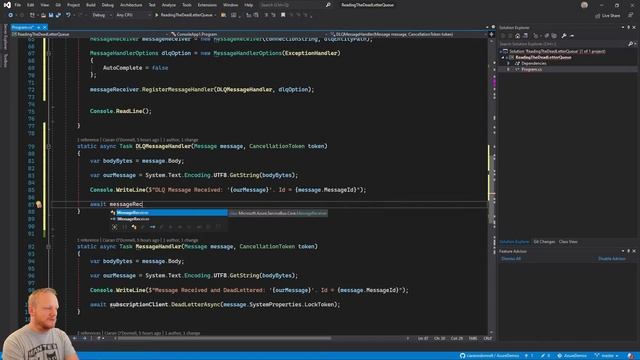Open the ConsoleApp1.Program type navigation dropdown
Viewport: 640px width, 360px height.
(x=250, y=34)
